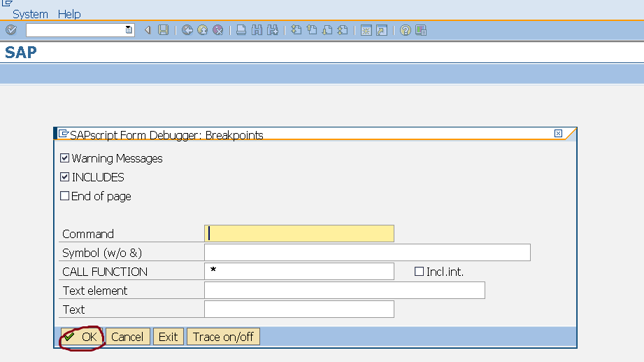644x362 pixels.
Task: Click the Generate Shortcut icon
Action: [382, 30]
